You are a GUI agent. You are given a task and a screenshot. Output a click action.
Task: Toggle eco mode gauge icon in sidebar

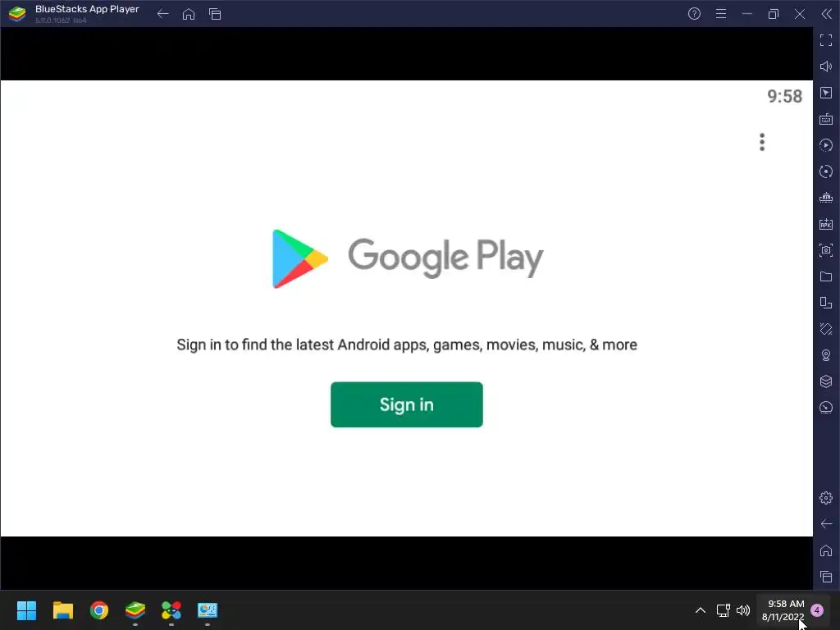(x=826, y=408)
